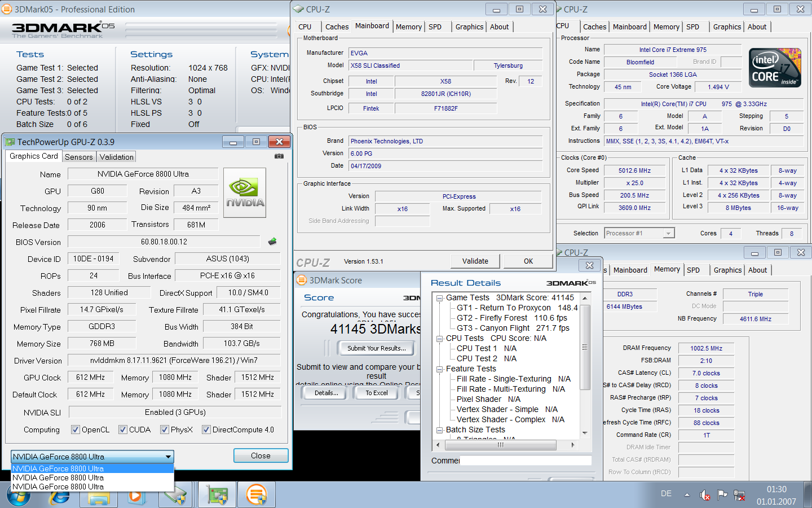Screen dimensions: 812x508
Task: Click the scroll-right arrow in Result Details
Action: pos(573,445)
